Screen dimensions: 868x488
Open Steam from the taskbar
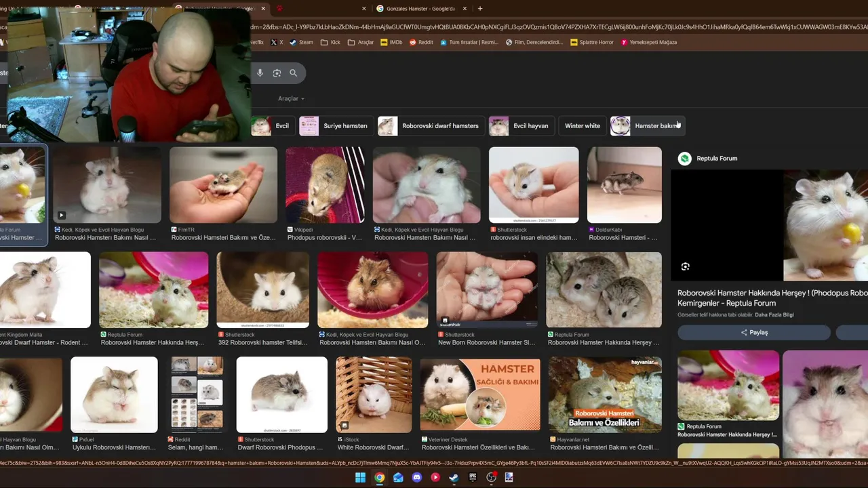pos(454,477)
